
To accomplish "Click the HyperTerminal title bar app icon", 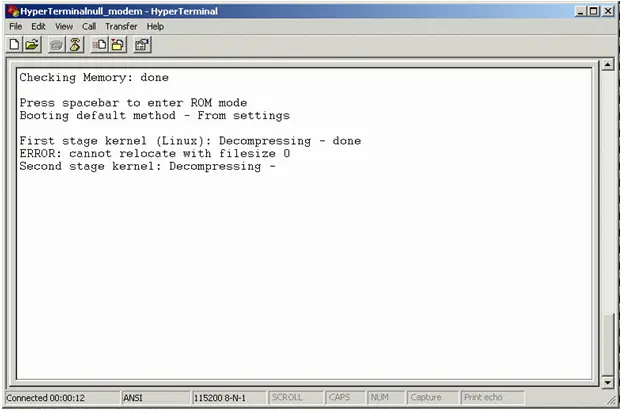I will 13,11.
